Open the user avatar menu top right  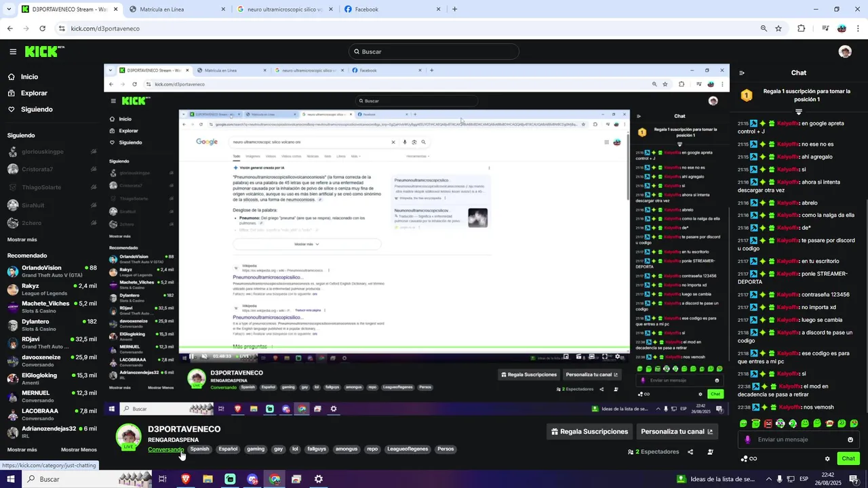click(x=844, y=52)
